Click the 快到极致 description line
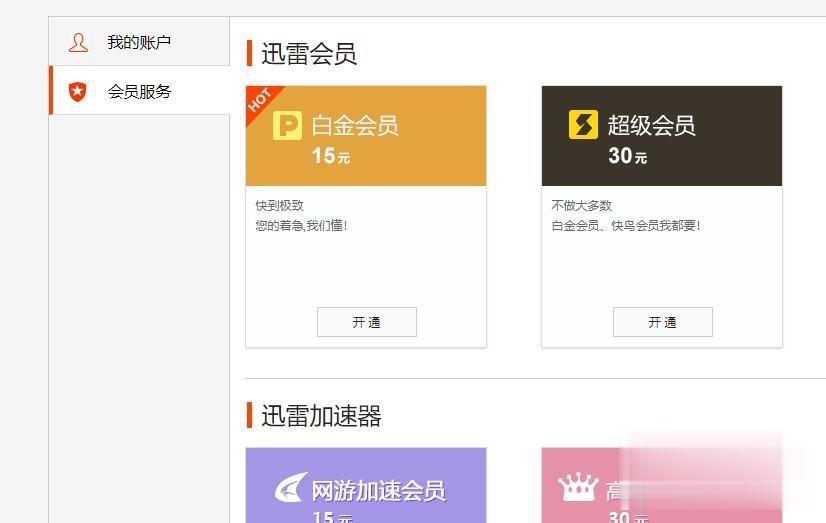 click(280, 205)
